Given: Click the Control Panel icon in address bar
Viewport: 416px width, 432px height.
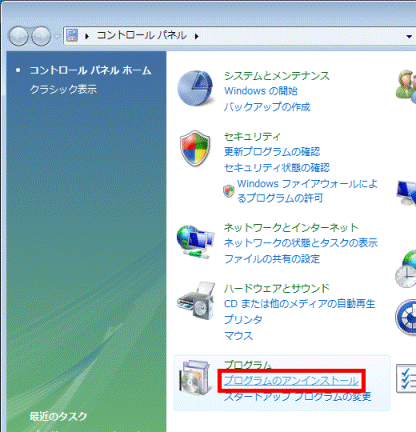Looking at the screenshot, I should 72,35.
